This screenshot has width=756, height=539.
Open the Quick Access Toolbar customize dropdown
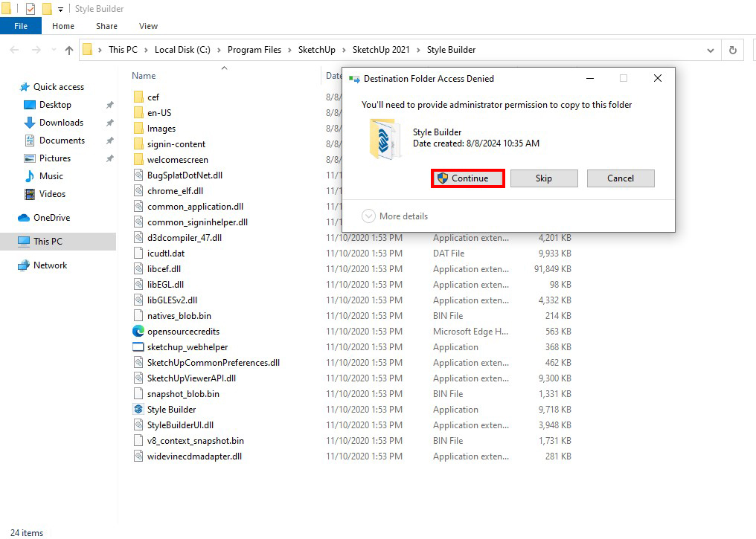[x=61, y=9]
